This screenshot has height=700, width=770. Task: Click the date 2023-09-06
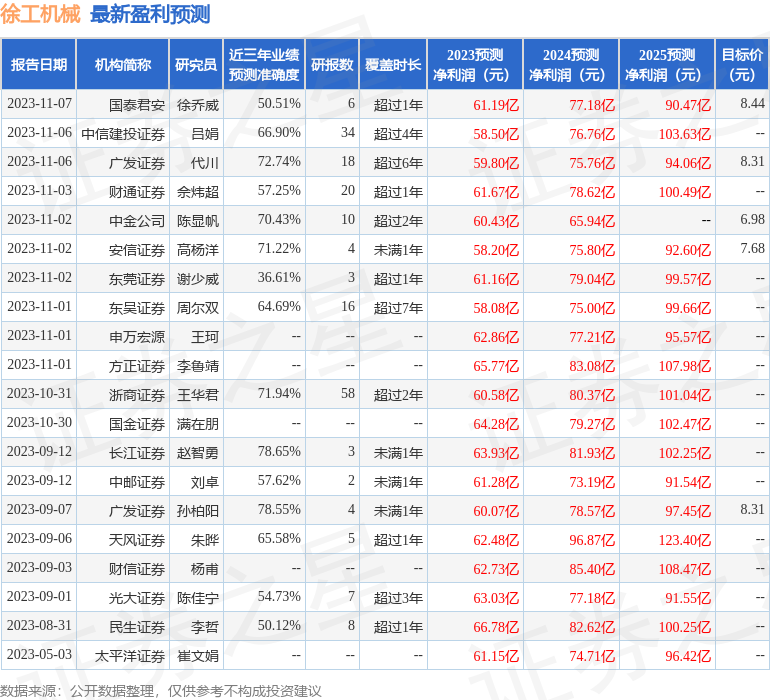click(x=39, y=538)
